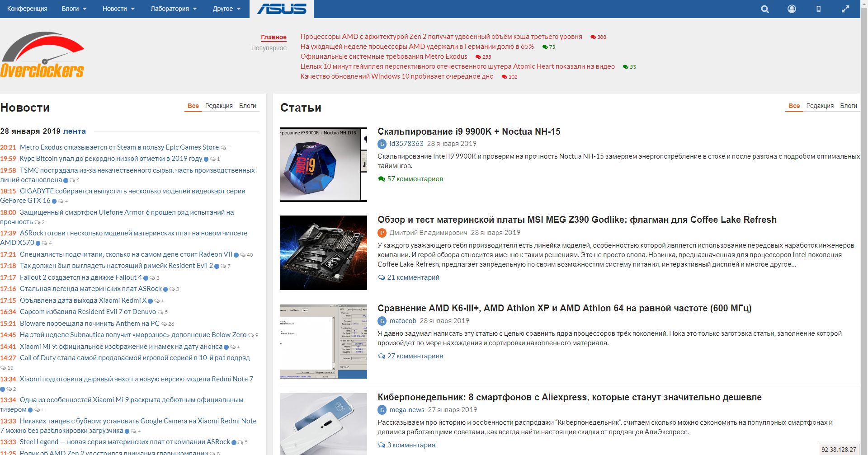Click author badge icon next to mega-news
This screenshot has height=455, width=868.
coord(382,410)
